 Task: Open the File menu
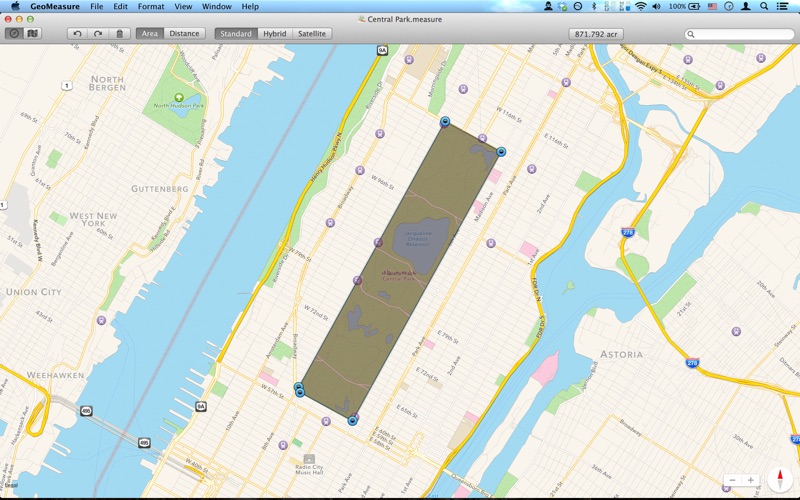point(96,7)
